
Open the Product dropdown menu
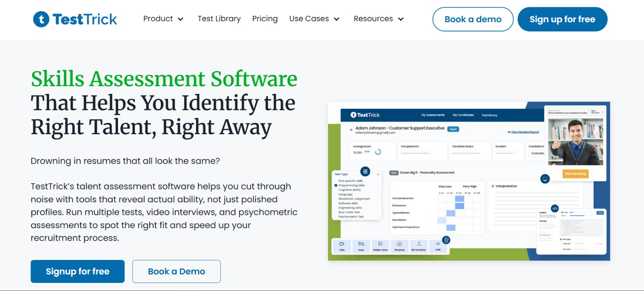[x=163, y=19]
